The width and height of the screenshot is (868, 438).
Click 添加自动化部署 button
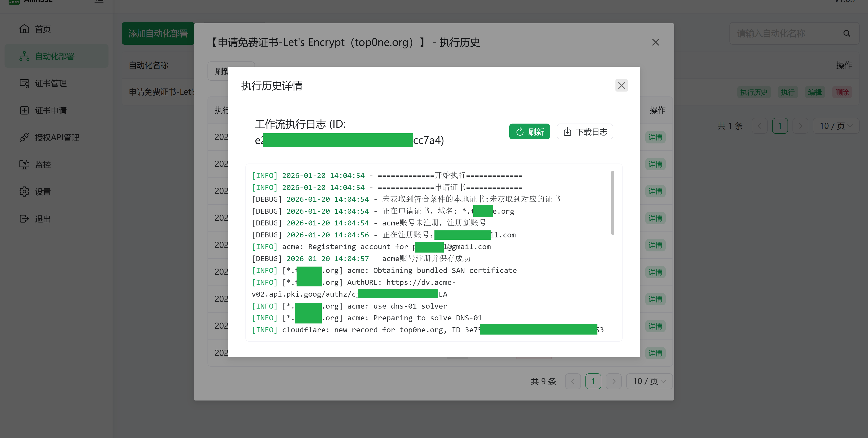pos(158,33)
